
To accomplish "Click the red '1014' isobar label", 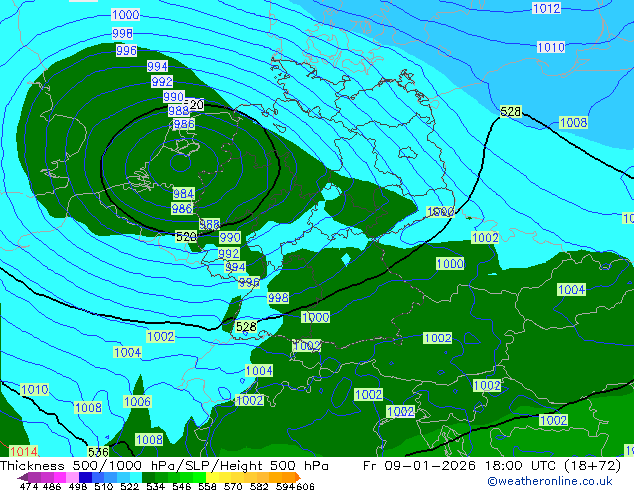I will [x=23, y=452].
